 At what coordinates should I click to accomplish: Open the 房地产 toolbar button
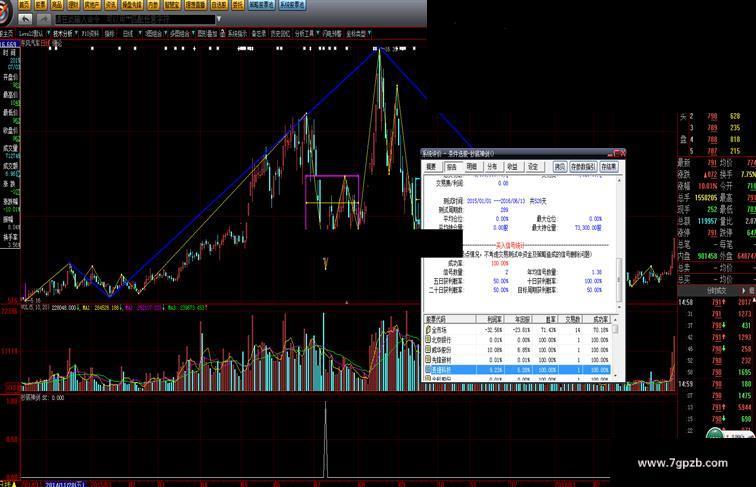pos(92,5)
